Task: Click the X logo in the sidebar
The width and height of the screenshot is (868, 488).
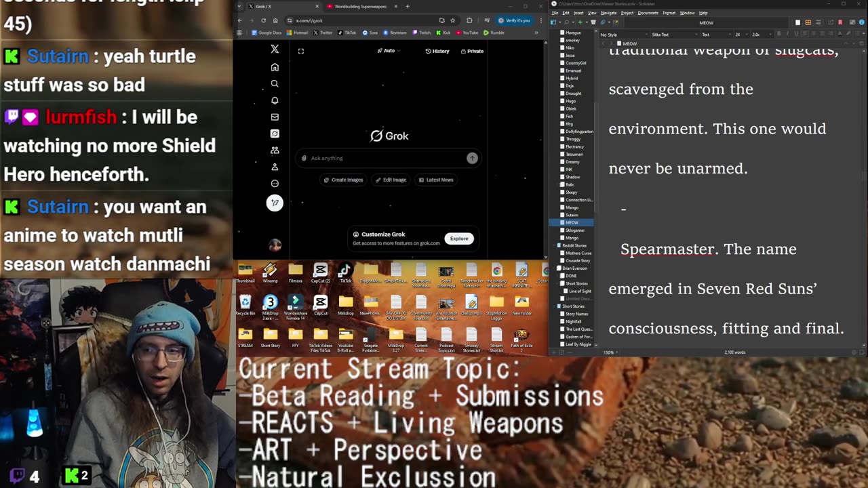Action: click(275, 49)
